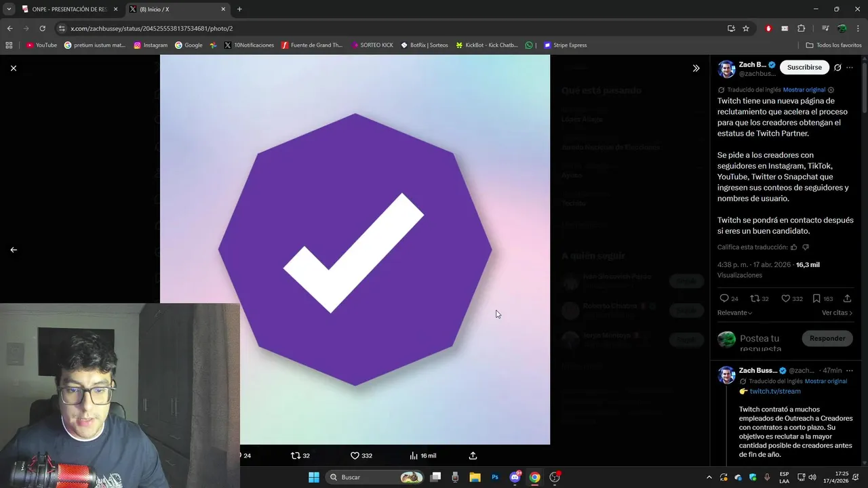Go back in browser history

tap(9, 28)
